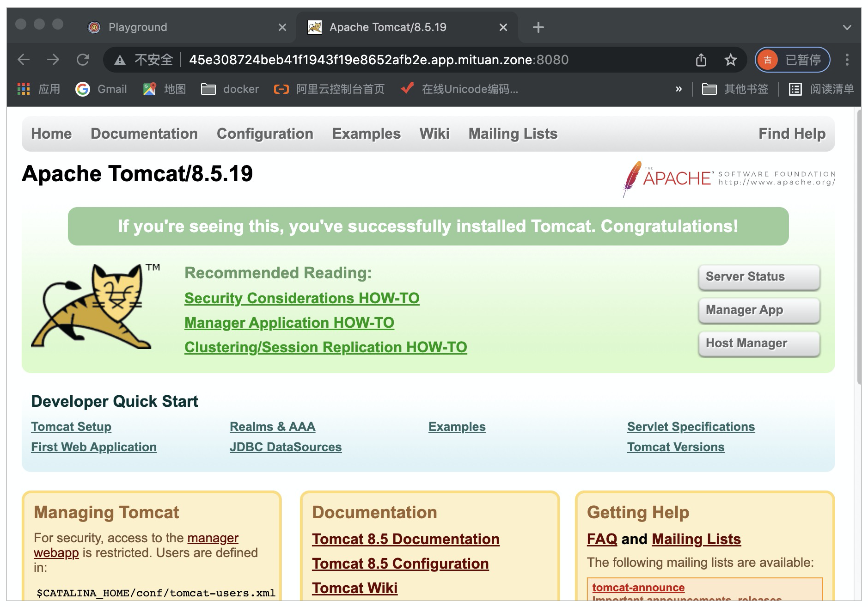This screenshot has height=607, width=868.
Task: Open the Documentation navigation menu item
Action: click(x=144, y=134)
